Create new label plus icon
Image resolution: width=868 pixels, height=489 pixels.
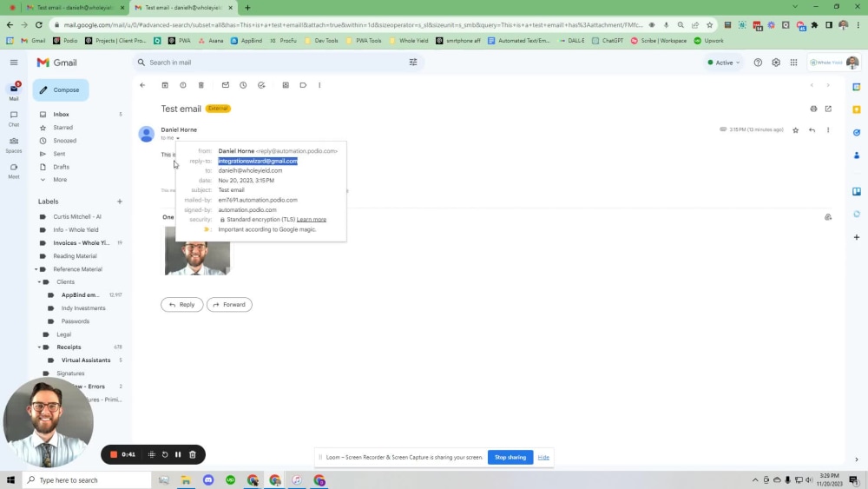[x=120, y=202]
